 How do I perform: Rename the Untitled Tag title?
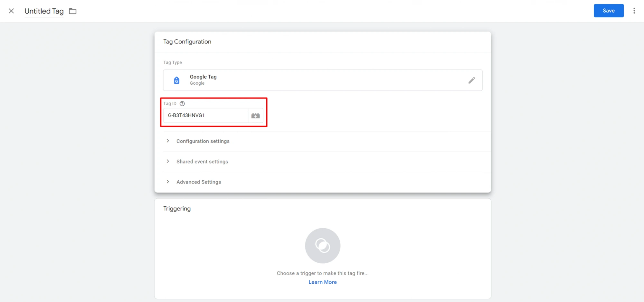coord(44,11)
